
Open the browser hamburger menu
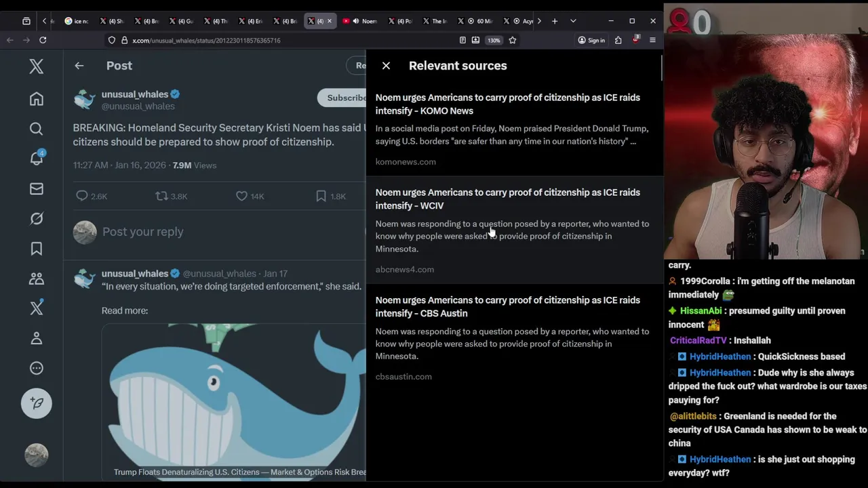point(652,41)
